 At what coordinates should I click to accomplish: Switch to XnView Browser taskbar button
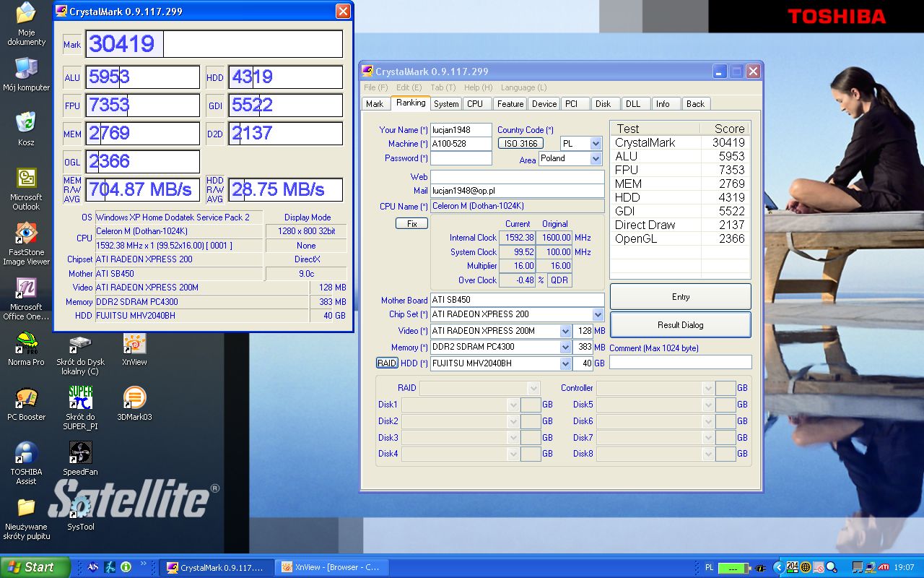[x=333, y=567]
